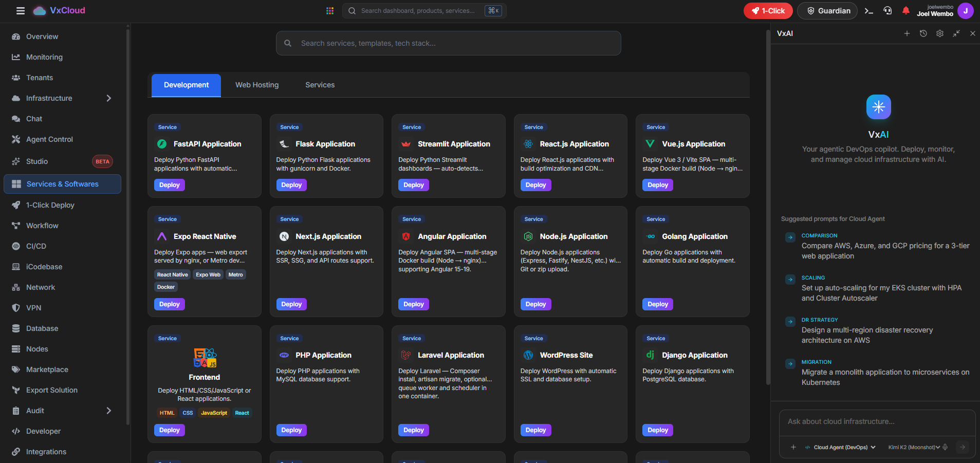The width and height of the screenshot is (980, 463).
Task: Click the sidebar vertical scrollbar
Action: 128,226
